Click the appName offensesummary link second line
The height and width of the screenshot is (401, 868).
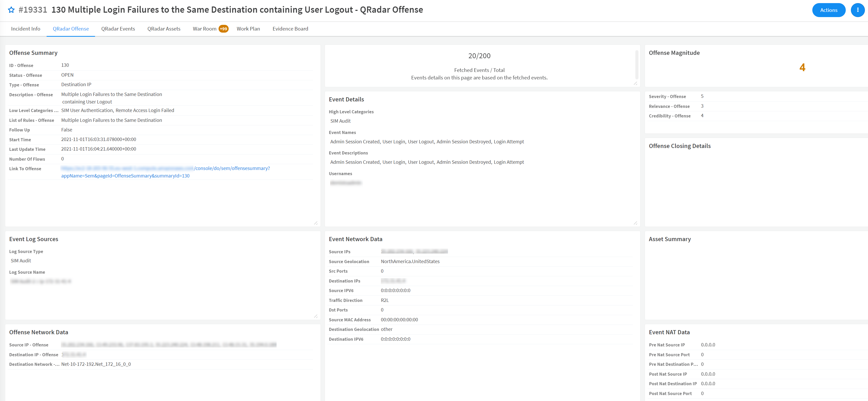125,176
